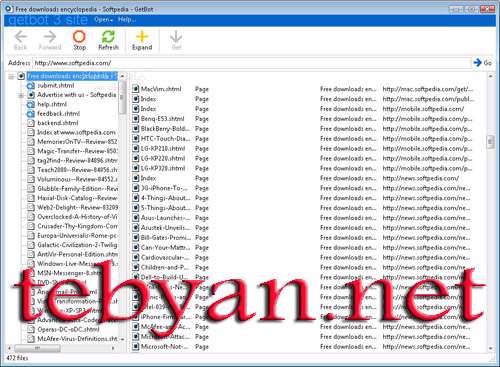Collapse the root Free downloads encyclopedia node
This screenshot has height=367, width=500.
click(11, 77)
